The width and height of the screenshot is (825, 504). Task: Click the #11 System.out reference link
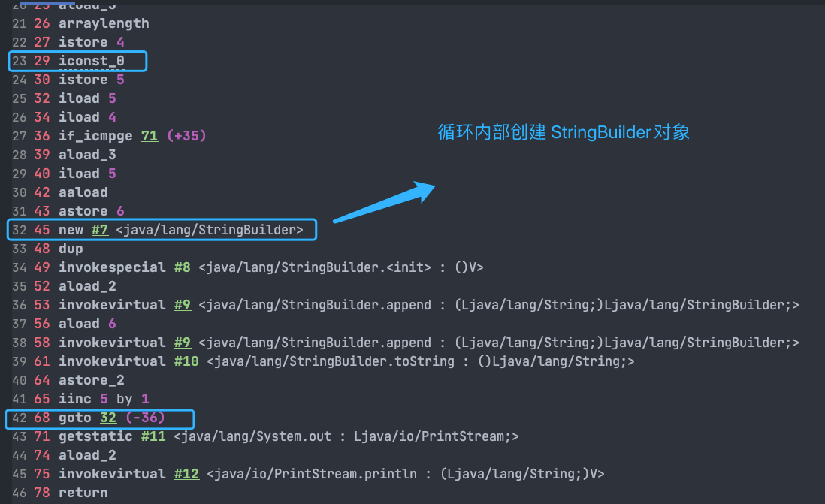[x=153, y=436]
